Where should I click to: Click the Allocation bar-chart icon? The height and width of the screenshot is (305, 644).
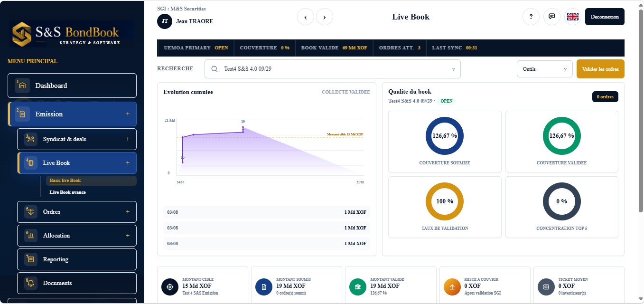[30, 236]
